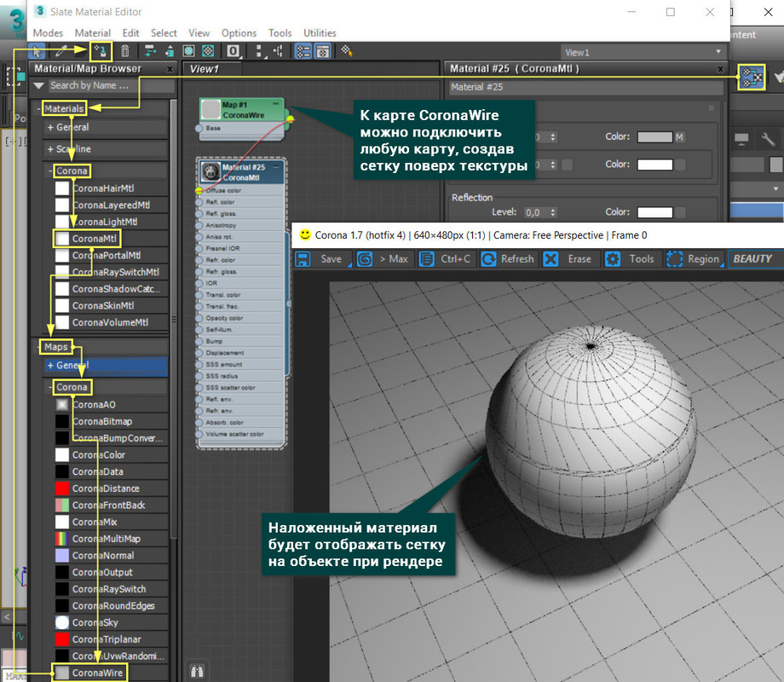Toggle show background in preview
This screenshot has height=682, width=784.
point(208,51)
